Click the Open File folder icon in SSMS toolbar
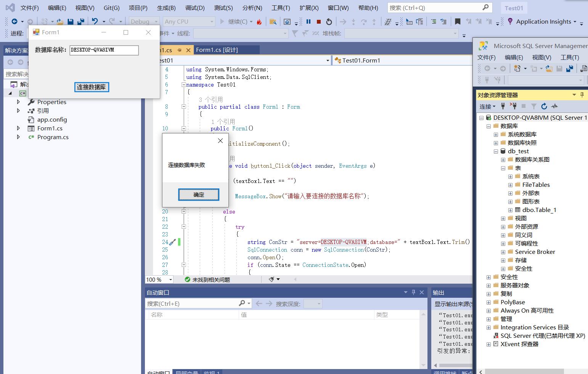Screen dimensions: 588x374 [549, 69]
